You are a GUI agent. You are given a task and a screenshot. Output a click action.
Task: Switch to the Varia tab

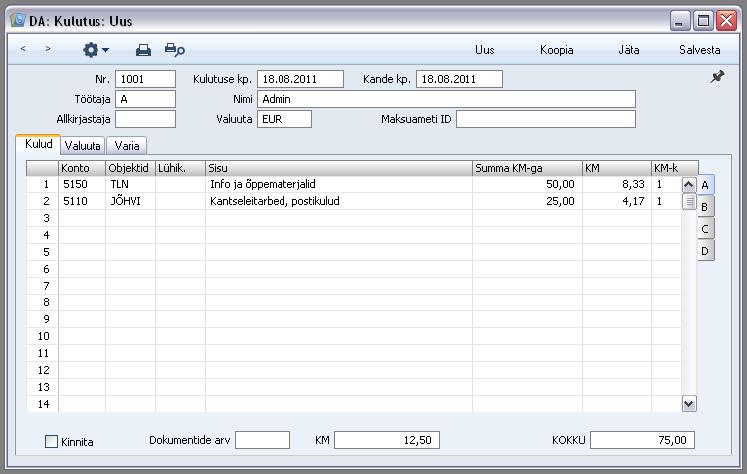click(127, 146)
